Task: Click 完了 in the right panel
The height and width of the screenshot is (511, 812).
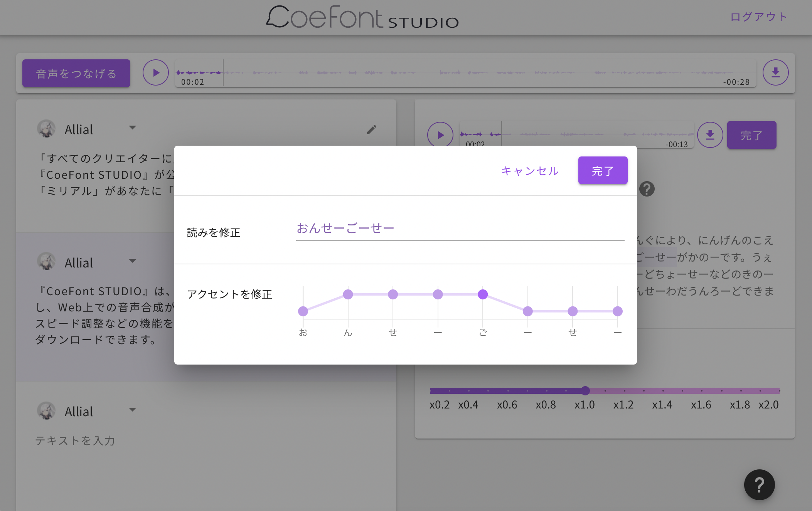Action: 751,135
